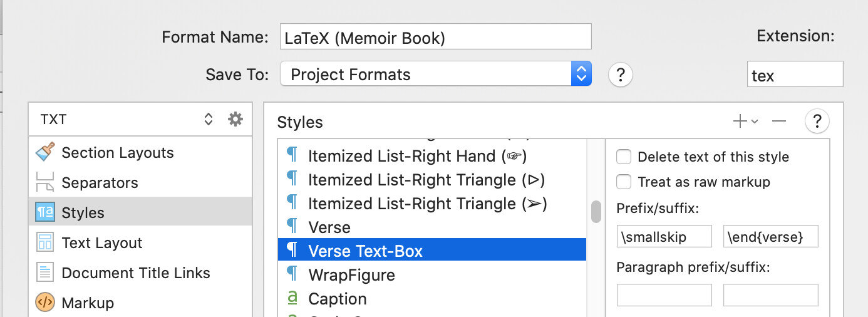This screenshot has width=868, height=317.
Task: Open the add style plus dropdown
Action: pos(745,121)
